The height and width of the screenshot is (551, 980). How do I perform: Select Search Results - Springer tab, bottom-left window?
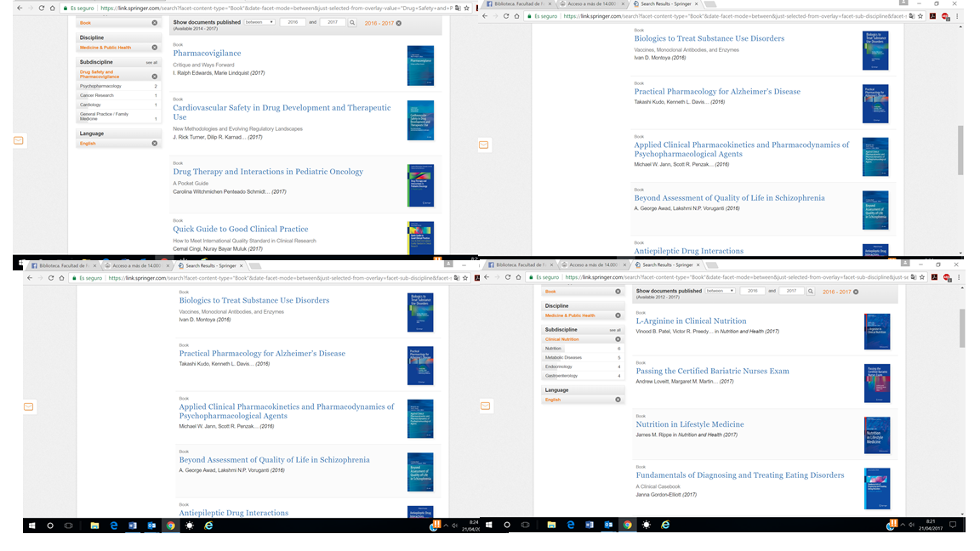tap(210, 265)
